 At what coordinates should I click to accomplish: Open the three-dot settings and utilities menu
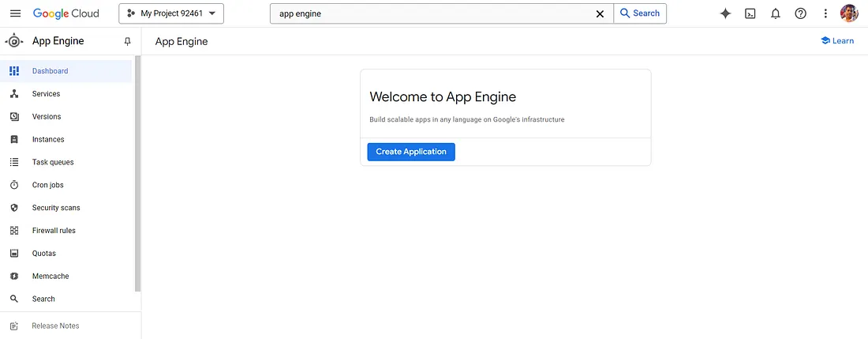(825, 14)
